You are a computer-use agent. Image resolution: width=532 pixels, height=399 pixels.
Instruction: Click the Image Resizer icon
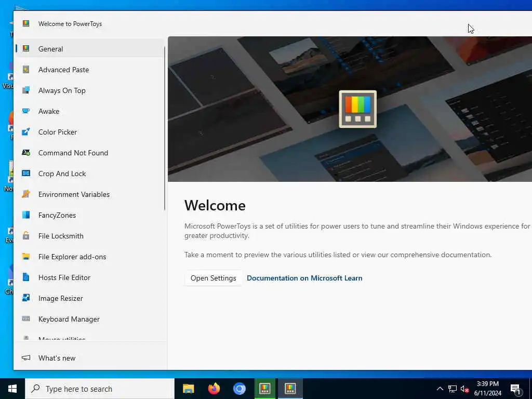[x=26, y=298]
